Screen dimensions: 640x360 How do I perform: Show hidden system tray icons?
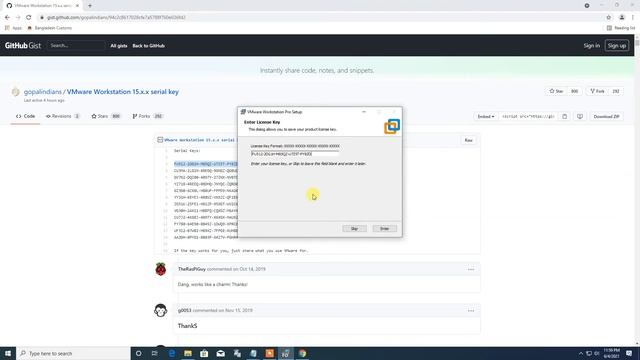point(580,353)
